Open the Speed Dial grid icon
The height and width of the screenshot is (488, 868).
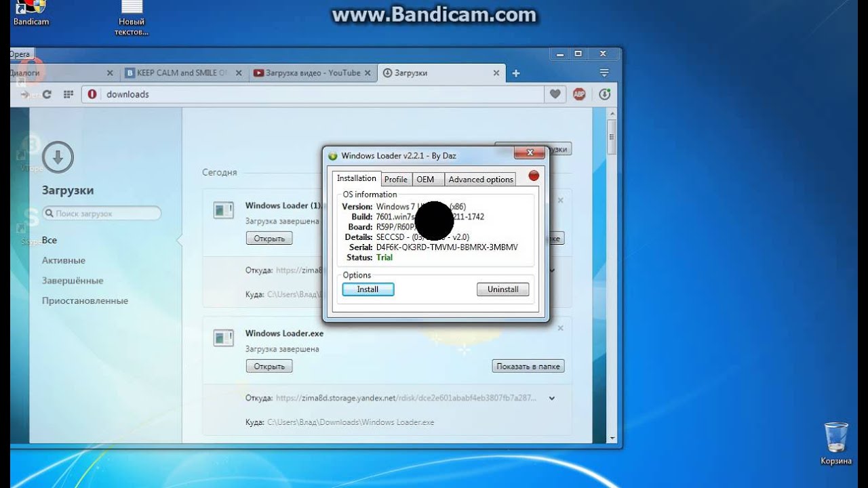(68, 94)
